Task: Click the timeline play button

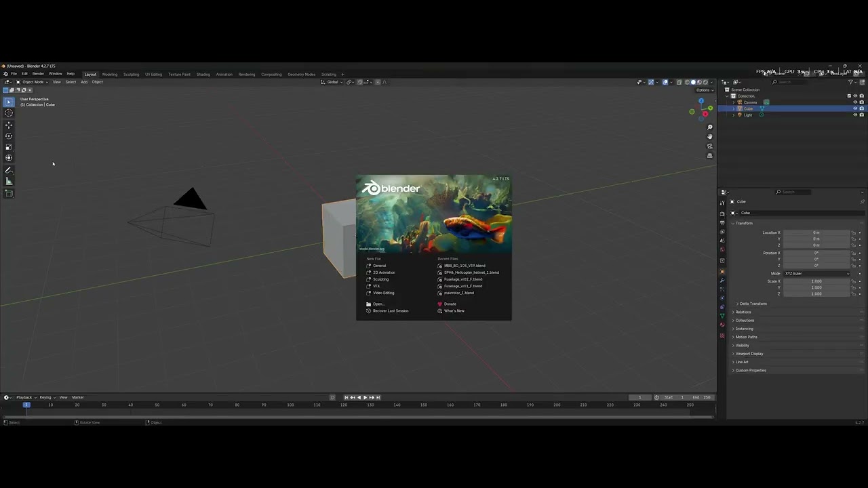Action: tap(365, 397)
